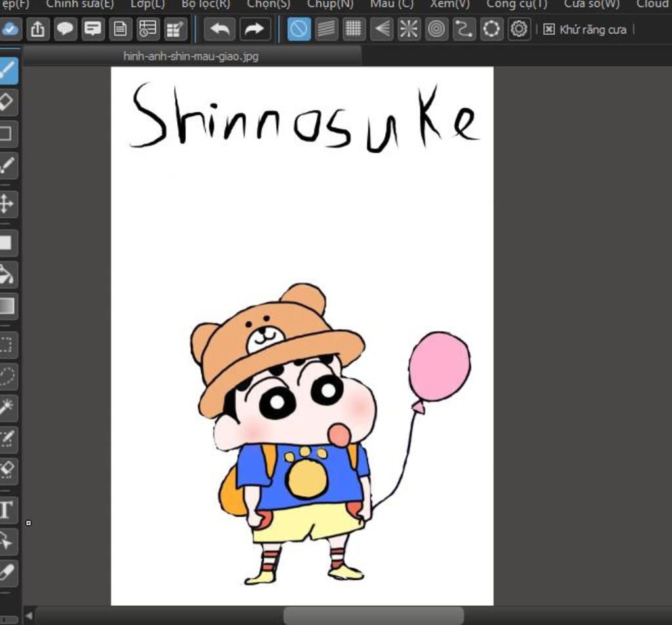Select the Gradient tool
The width and height of the screenshot is (672, 625).
[x=8, y=306]
